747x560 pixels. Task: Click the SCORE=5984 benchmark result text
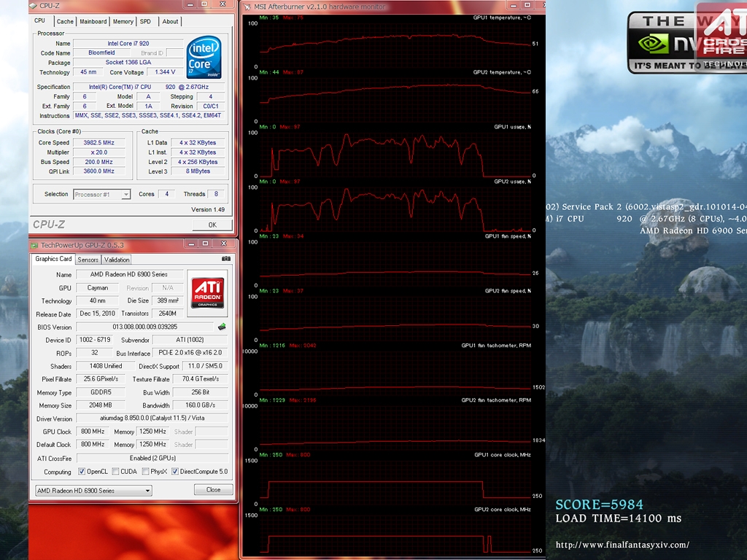point(599,505)
